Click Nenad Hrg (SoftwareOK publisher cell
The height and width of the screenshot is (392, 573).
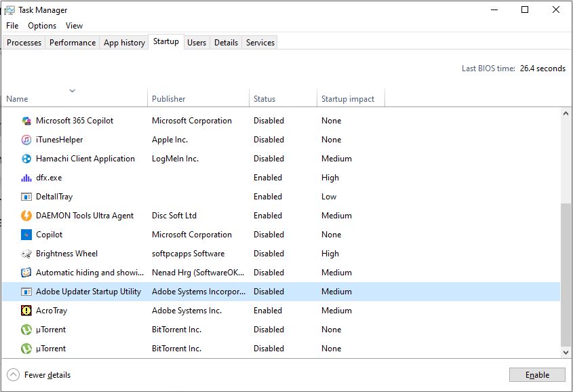[x=198, y=273]
